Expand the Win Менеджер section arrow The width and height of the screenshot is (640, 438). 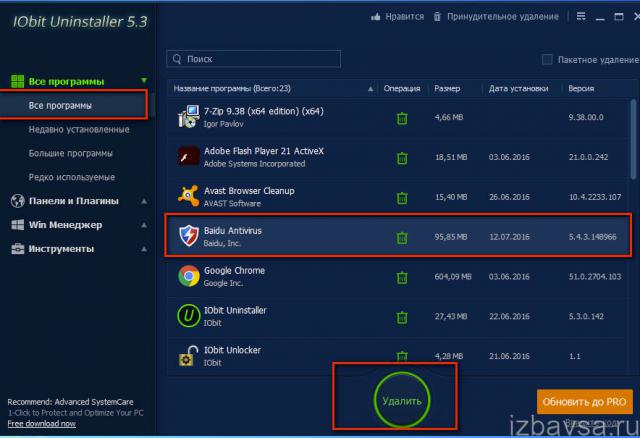(x=144, y=225)
